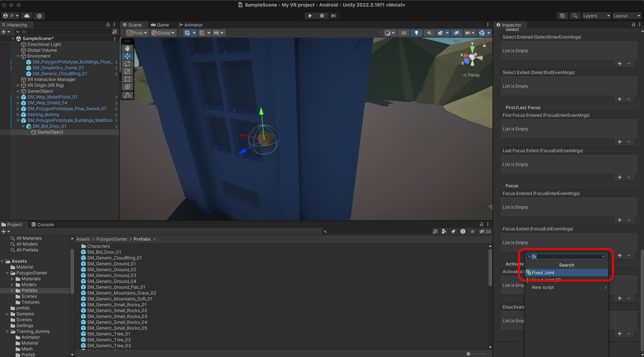This screenshot has width=644, height=357.
Task: Toggle scene audio mute button
Action: [x=429, y=33]
